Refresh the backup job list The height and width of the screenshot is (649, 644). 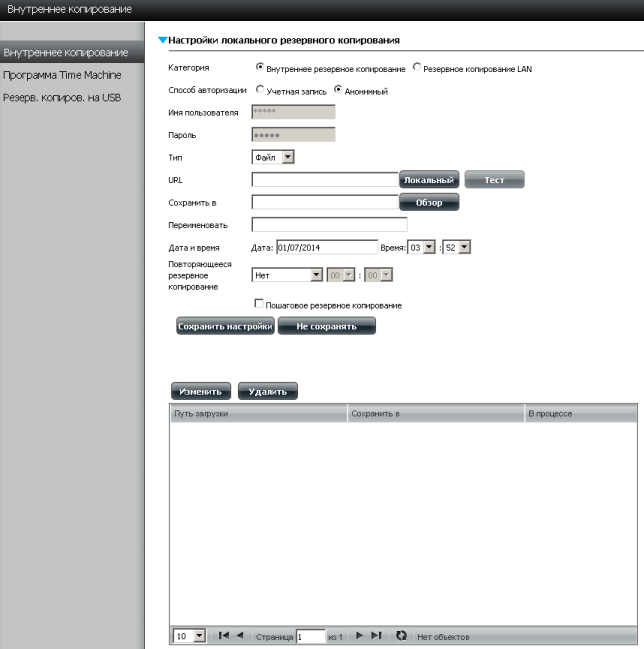401,635
